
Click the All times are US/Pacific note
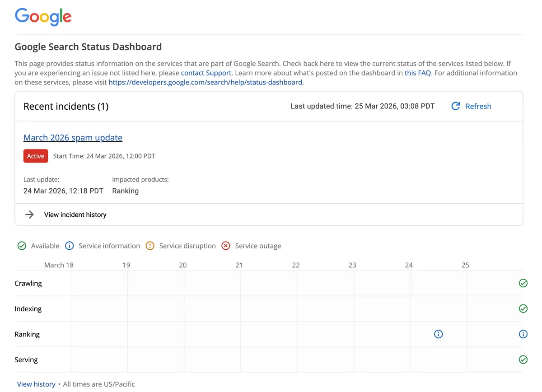pos(99,384)
